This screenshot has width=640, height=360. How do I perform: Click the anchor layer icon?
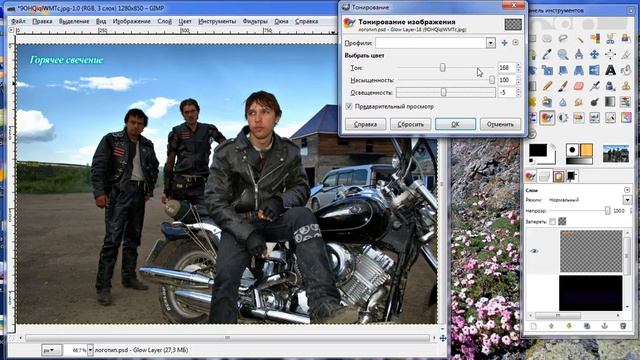tap(604, 326)
